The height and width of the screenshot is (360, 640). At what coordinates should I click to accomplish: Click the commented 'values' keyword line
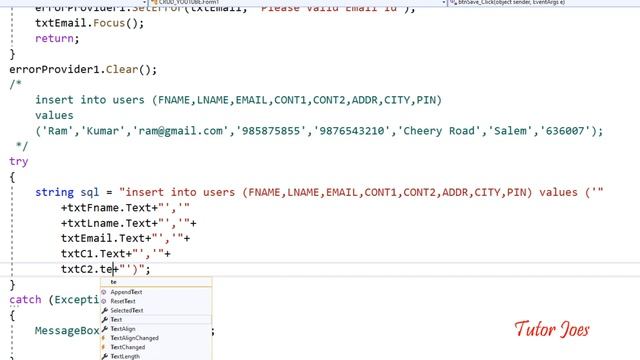(x=54, y=116)
